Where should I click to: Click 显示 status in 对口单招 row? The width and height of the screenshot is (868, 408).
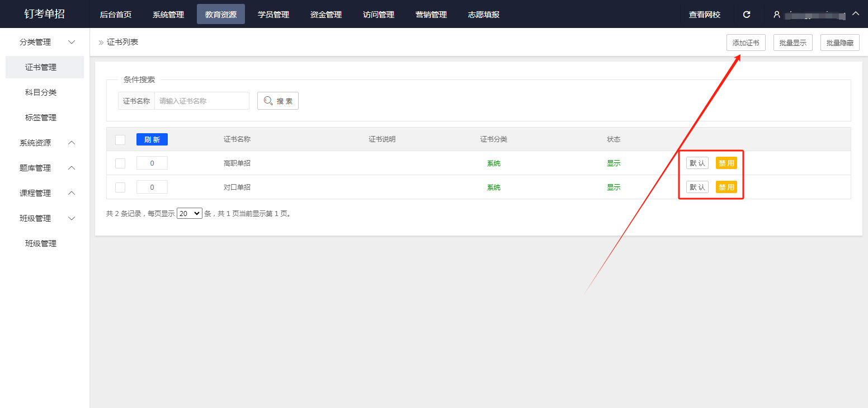point(614,187)
